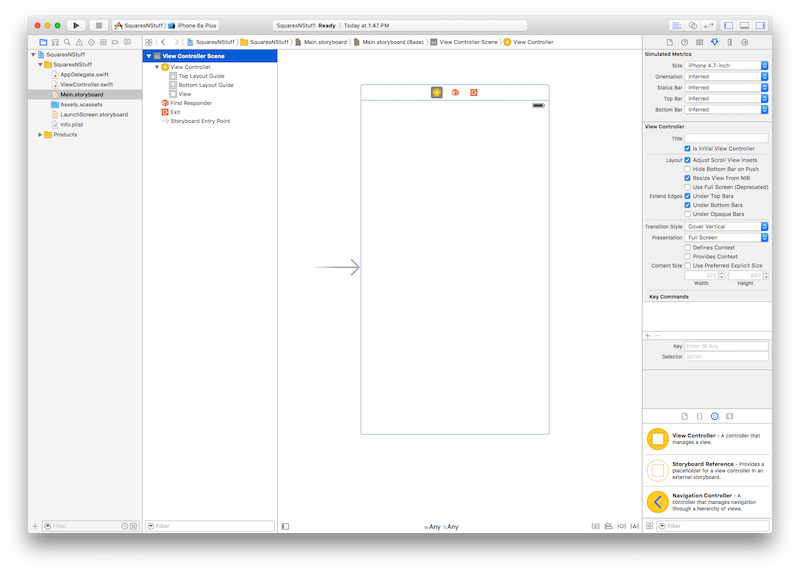Show the Size inspector
Viewport: 800px width, 573px height.
[730, 42]
